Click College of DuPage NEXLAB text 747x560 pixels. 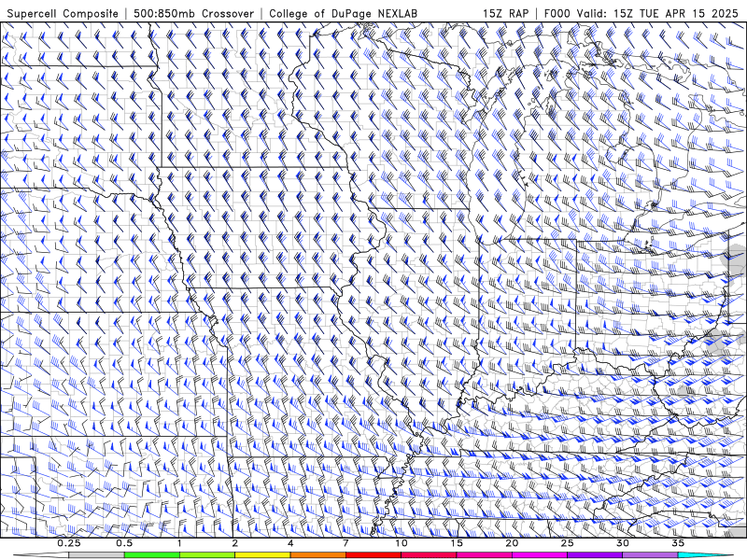(x=343, y=13)
